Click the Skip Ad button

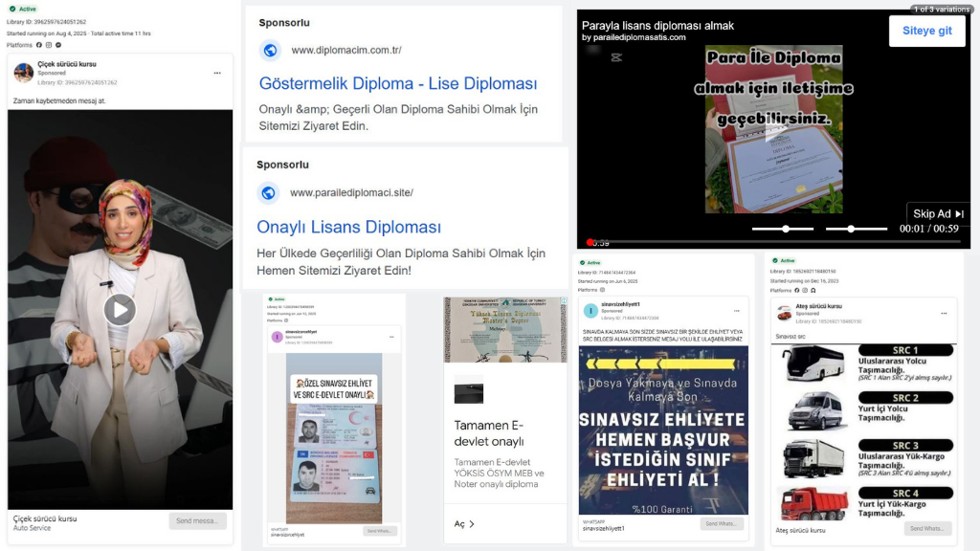click(937, 214)
